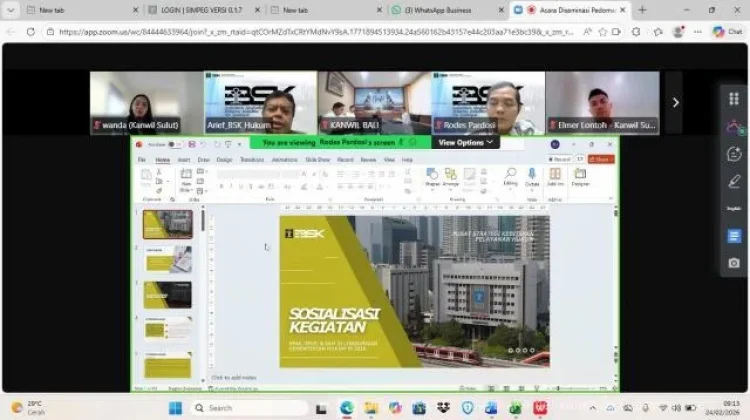Select the Rodes Pardosi video tile
750x420 pixels.
pos(488,103)
